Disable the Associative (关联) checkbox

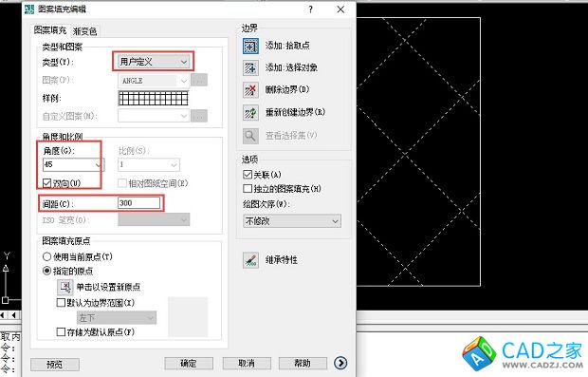pos(248,175)
